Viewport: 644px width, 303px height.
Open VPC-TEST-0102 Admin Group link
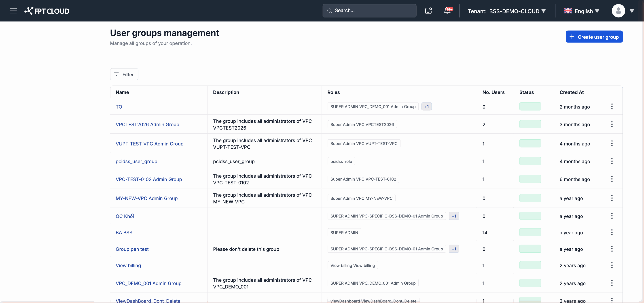click(x=149, y=179)
